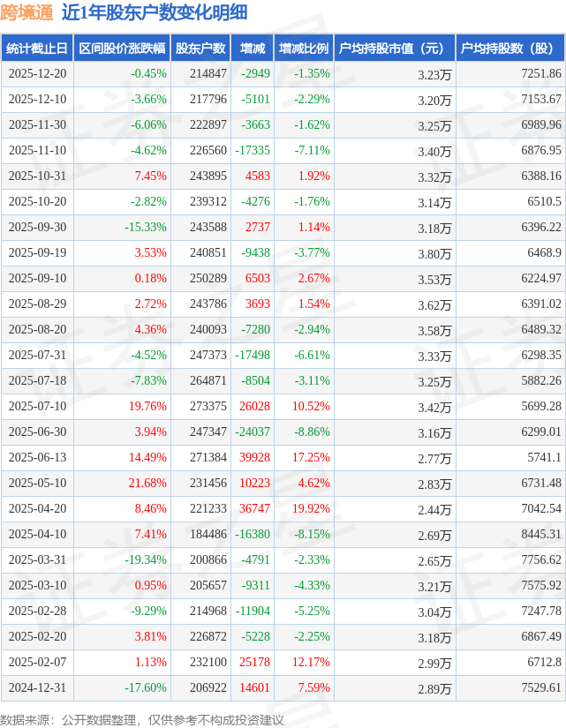Click the 21.68% price change cell

pos(147,484)
